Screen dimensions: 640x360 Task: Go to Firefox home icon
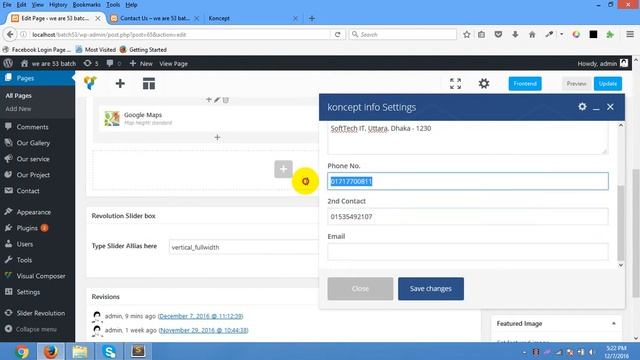coord(532,34)
